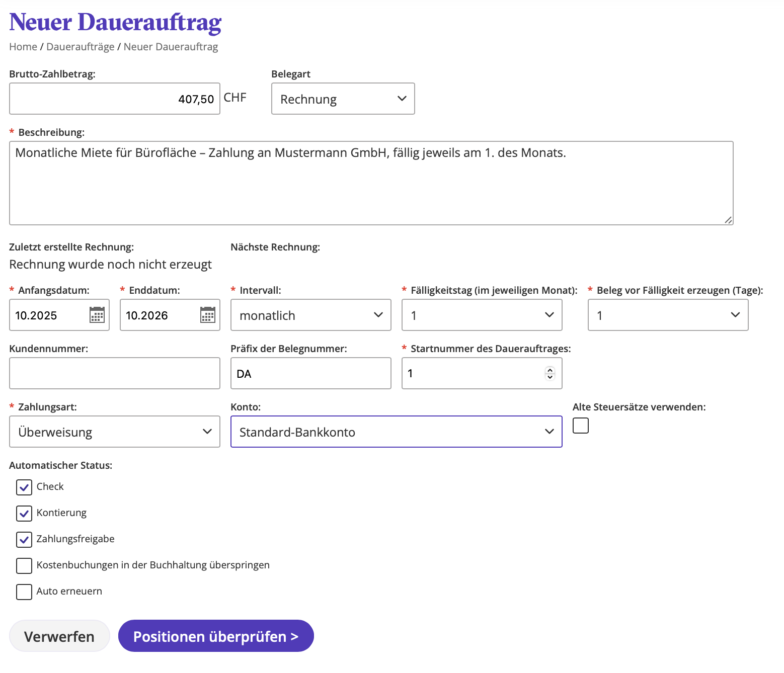
Task: Uncheck the Kontierung checkbox
Action: [24, 513]
